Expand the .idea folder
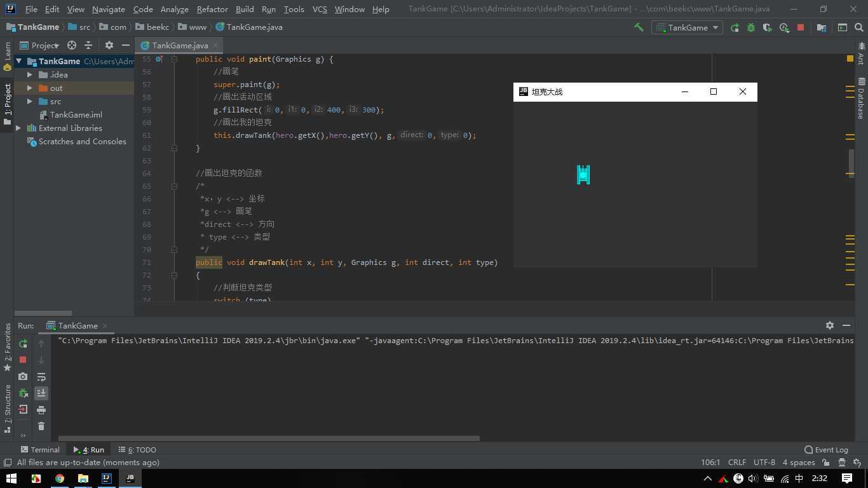Viewport: 868px width, 488px height. click(29, 75)
